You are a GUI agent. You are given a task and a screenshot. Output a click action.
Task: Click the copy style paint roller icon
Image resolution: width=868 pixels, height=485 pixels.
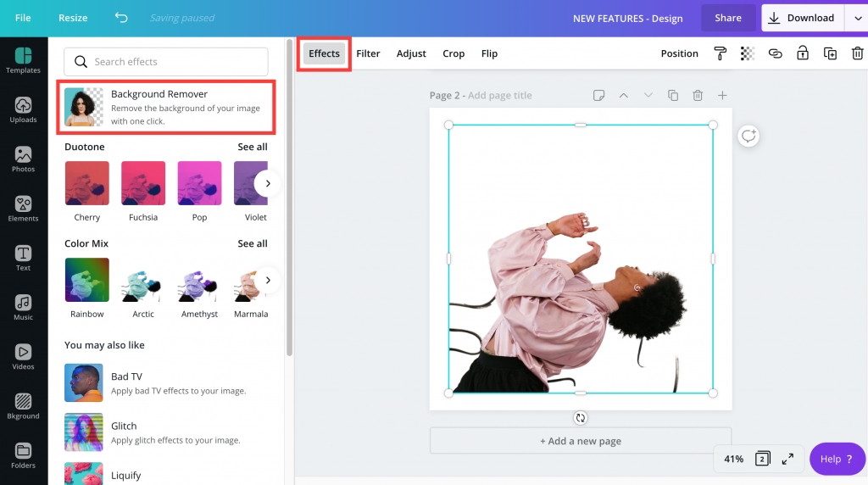(720, 53)
